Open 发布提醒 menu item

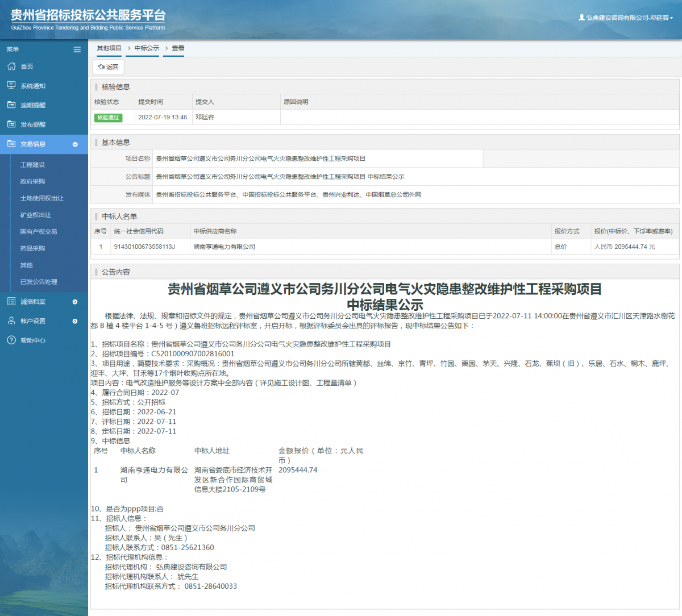33,124
